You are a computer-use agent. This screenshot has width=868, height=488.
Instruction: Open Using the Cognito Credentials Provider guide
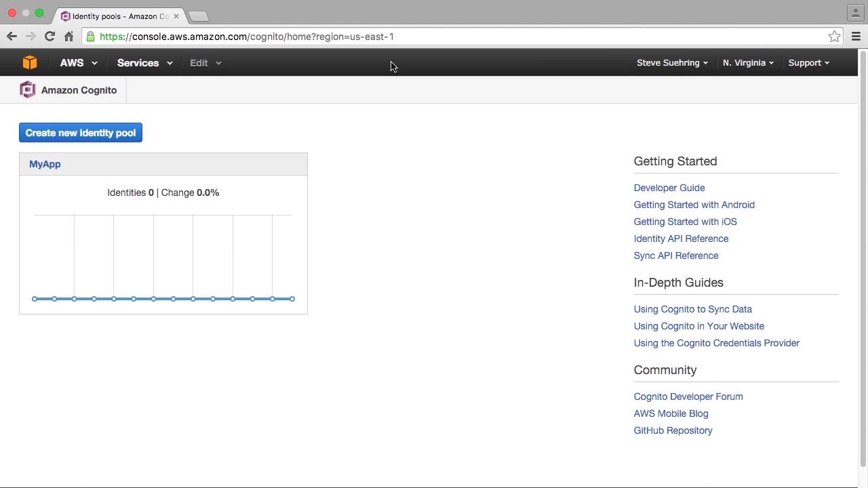pos(716,343)
